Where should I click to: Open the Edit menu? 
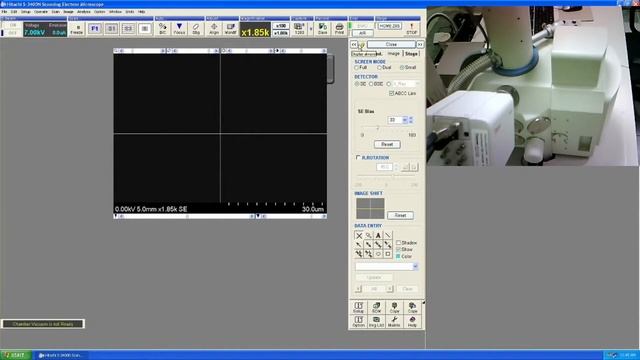point(14,12)
